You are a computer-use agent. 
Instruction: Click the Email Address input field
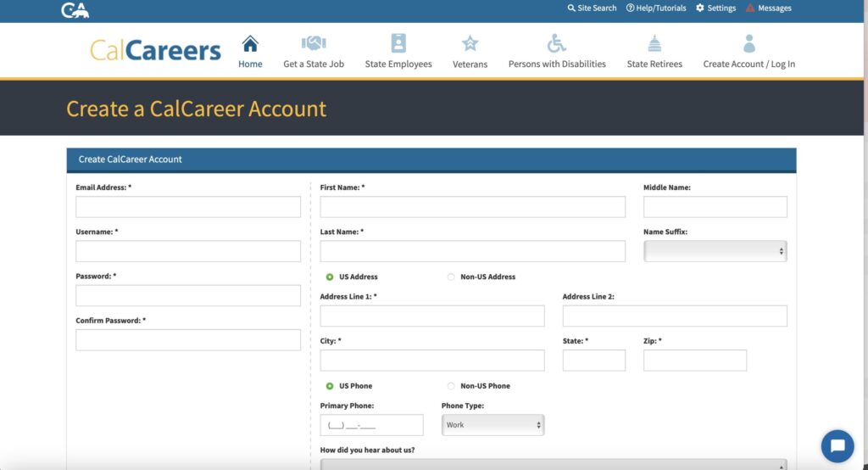pos(188,207)
